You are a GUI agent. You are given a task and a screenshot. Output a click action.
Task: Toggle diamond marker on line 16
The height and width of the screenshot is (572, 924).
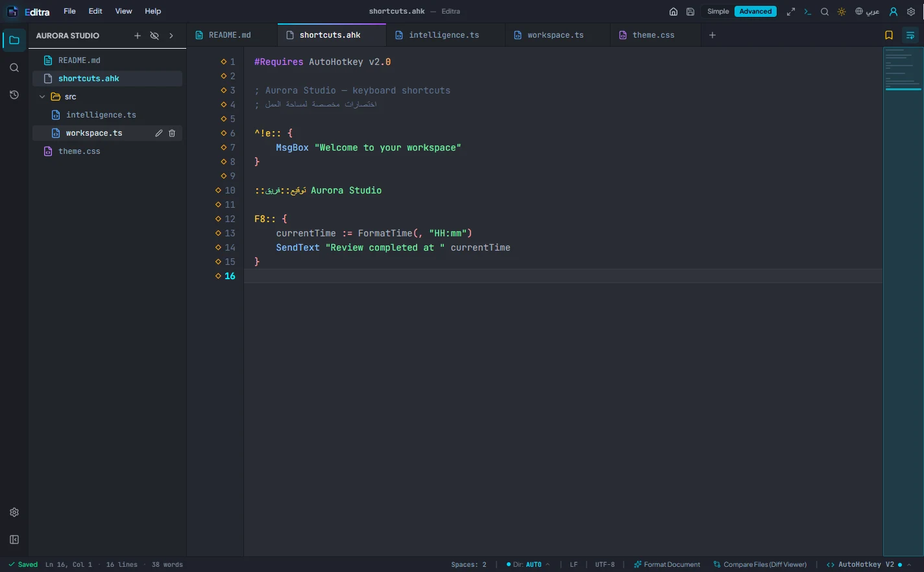[219, 276]
